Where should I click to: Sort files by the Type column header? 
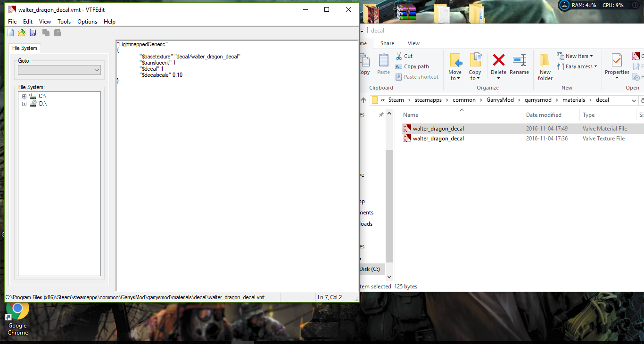coord(588,115)
